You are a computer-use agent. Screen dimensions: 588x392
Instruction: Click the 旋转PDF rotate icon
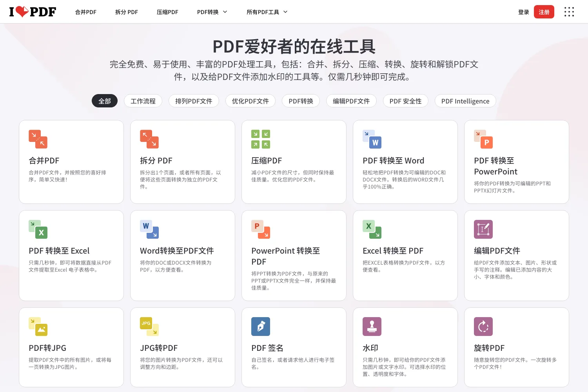[x=483, y=327]
